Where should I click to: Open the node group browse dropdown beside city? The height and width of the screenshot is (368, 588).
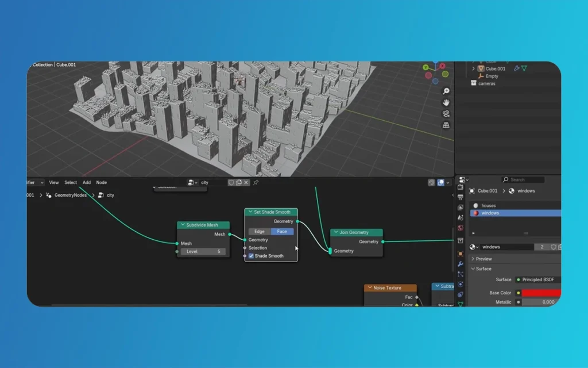[192, 182]
